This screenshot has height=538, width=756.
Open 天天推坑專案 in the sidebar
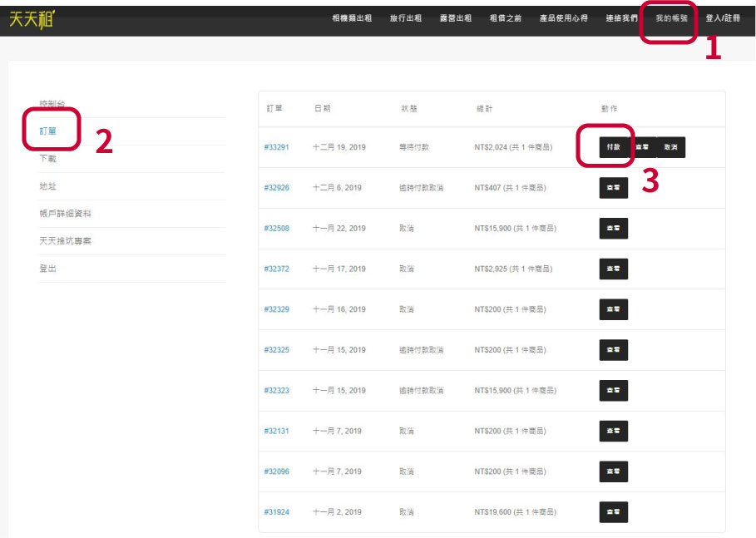tap(65, 241)
